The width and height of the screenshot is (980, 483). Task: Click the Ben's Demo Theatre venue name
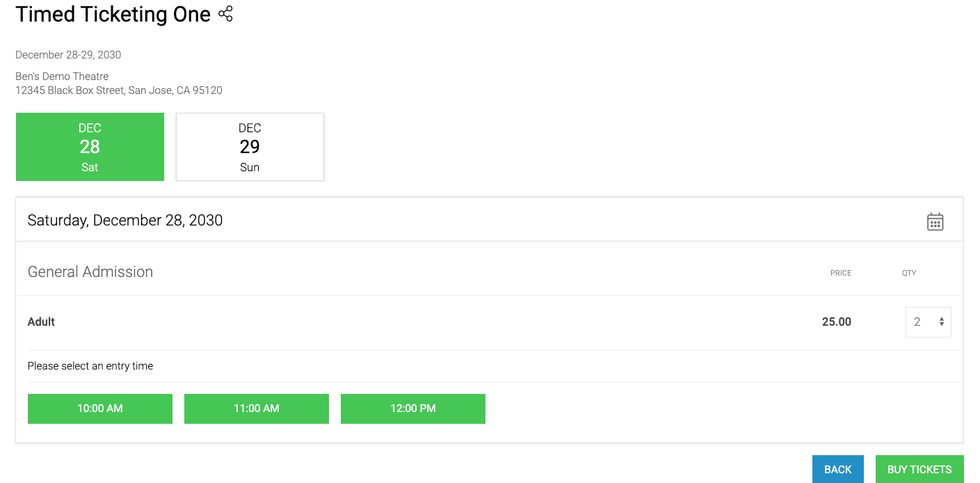[x=62, y=77]
